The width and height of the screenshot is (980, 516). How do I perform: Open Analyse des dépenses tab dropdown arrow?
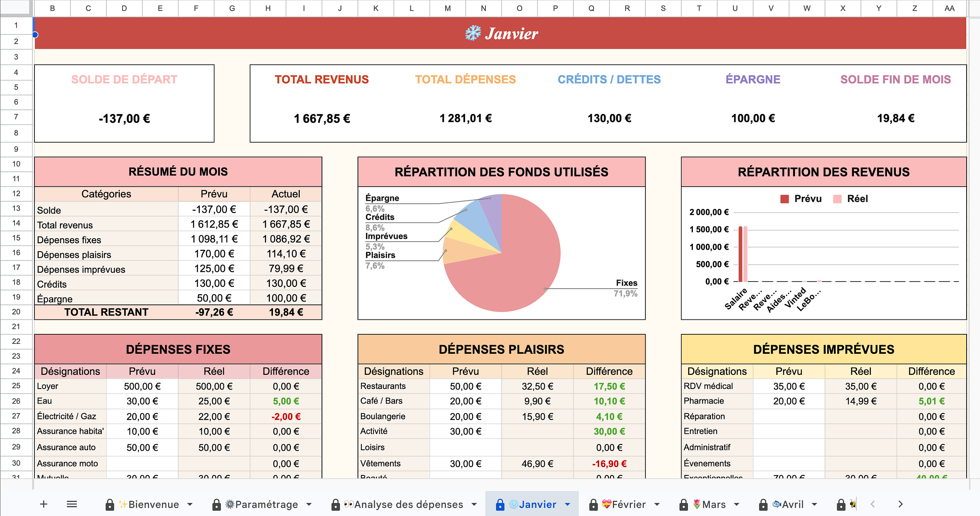point(474,505)
